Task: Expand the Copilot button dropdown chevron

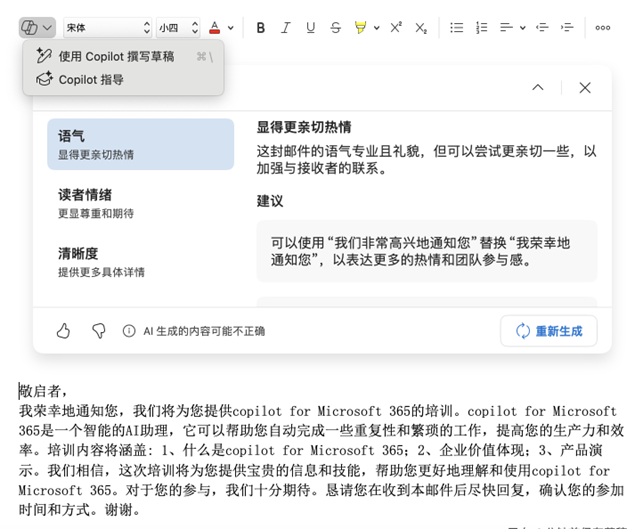Action: tap(48, 28)
